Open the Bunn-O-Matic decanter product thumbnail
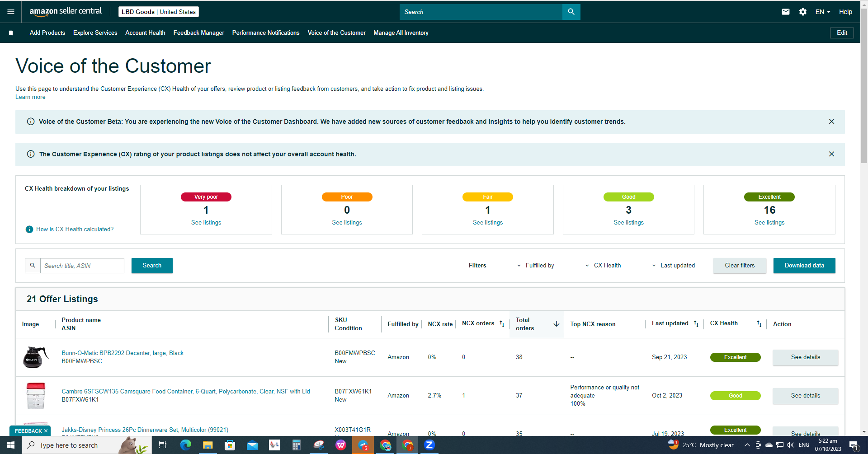The image size is (868, 454). (35, 357)
